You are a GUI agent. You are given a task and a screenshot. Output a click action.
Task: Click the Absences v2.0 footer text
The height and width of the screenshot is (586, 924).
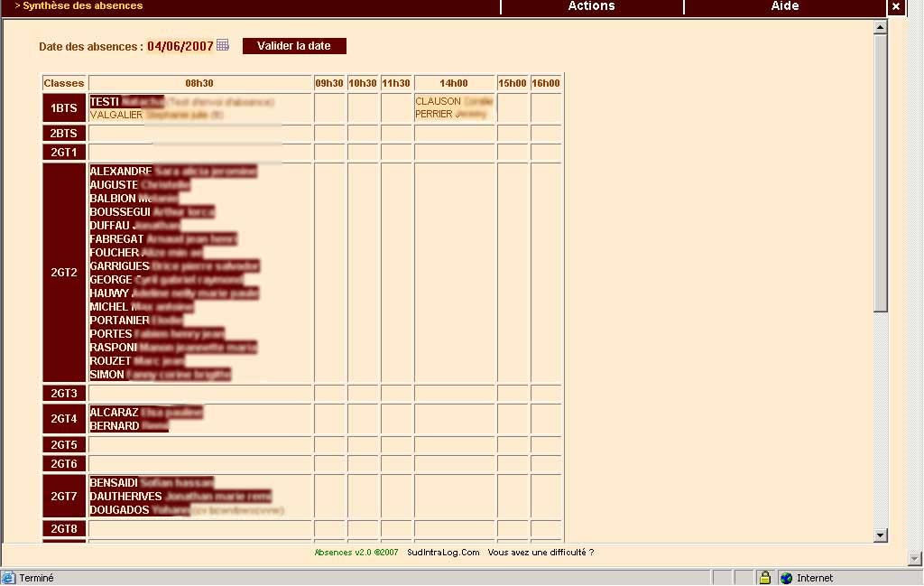point(356,553)
